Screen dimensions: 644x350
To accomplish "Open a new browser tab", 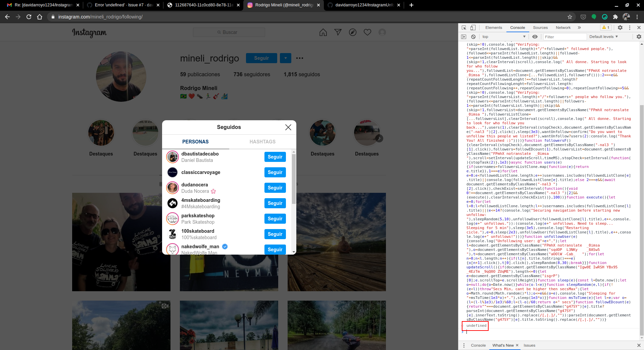I will 411,5.
